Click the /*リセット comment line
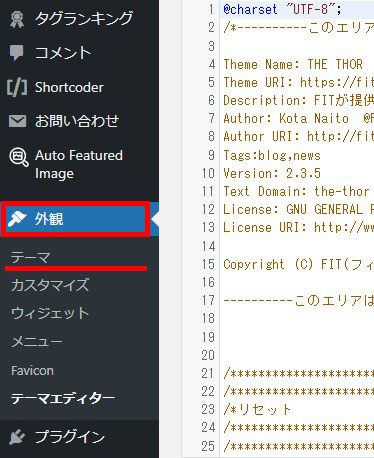 257,409
